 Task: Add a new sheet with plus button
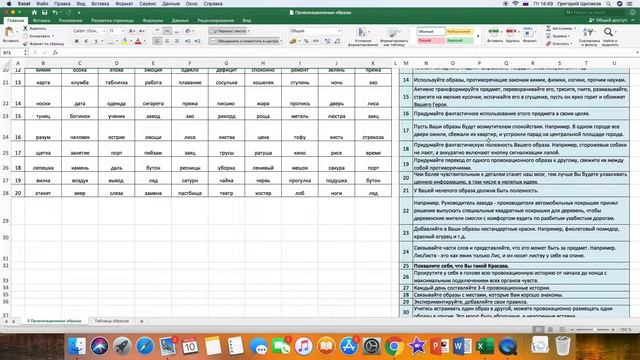point(142,321)
